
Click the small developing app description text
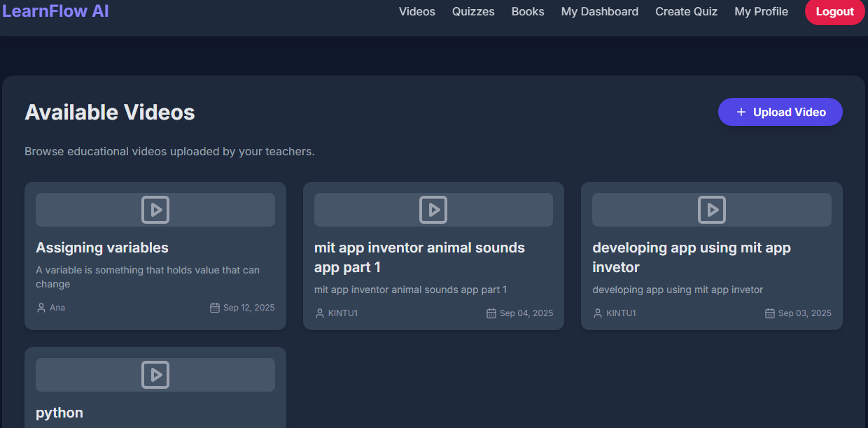click(x=678, y=290)
